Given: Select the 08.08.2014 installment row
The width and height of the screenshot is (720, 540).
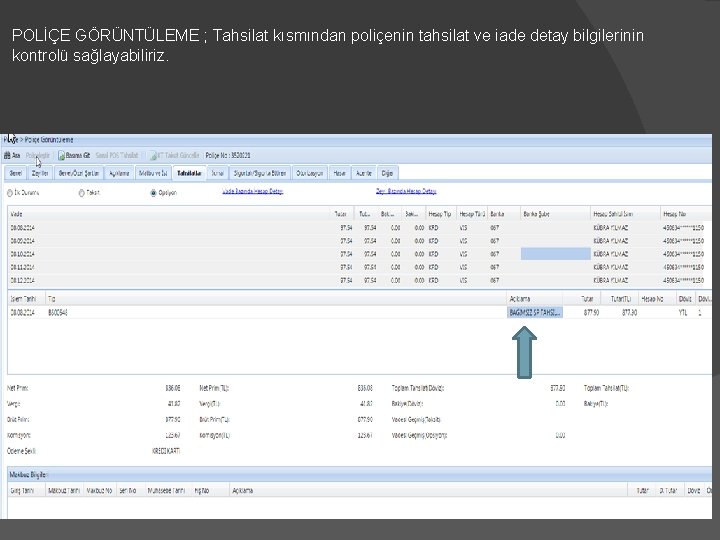Looking at the screenshot, I should click(359, 228).
